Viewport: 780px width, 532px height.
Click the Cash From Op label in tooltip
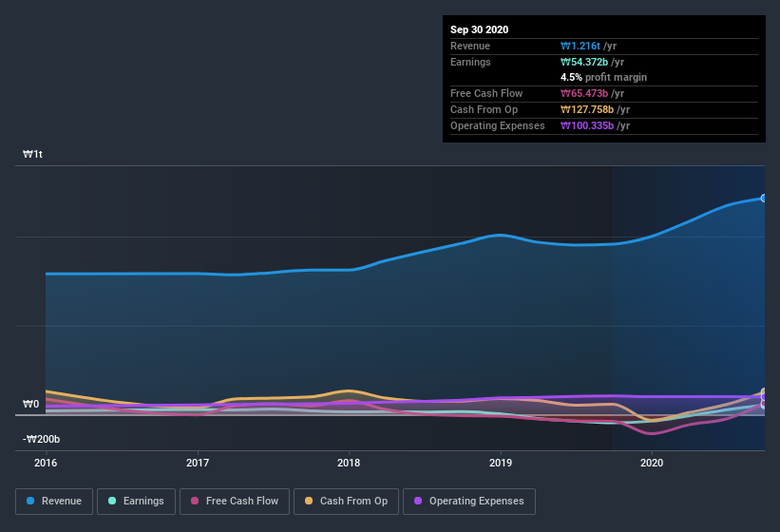tap(484, 109)
